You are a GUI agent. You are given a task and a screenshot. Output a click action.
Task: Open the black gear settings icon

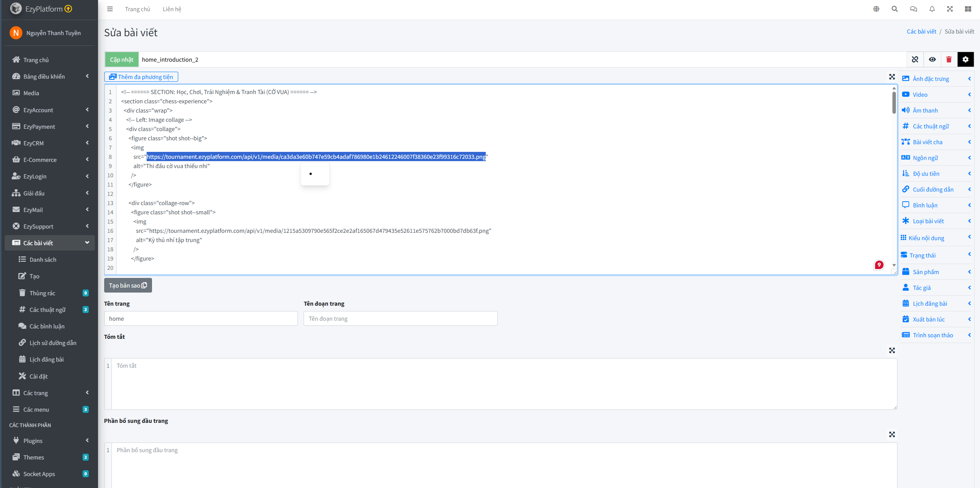click(x=965, y=59)
